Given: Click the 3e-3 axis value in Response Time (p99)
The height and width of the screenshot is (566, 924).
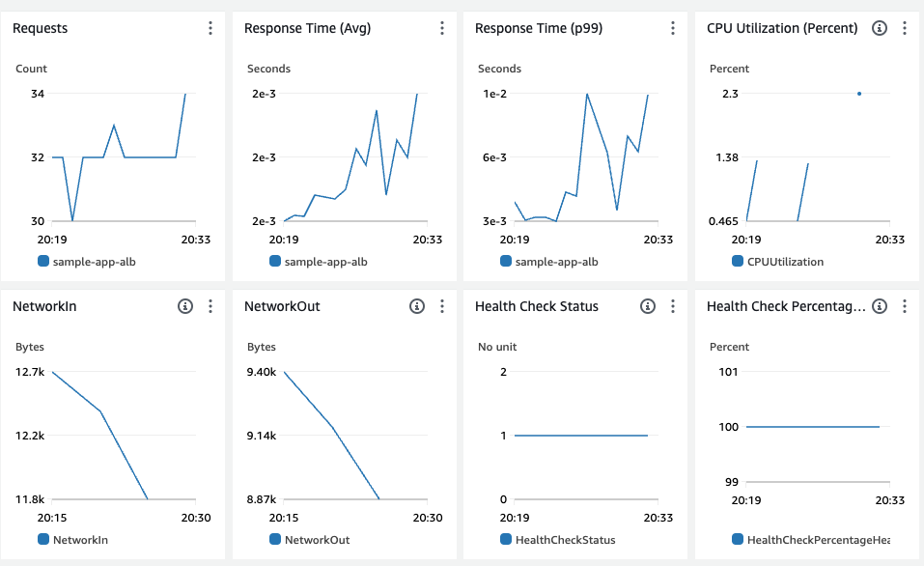Looking at the screenshot, I should pyautogui.click(x=495, y=221).
